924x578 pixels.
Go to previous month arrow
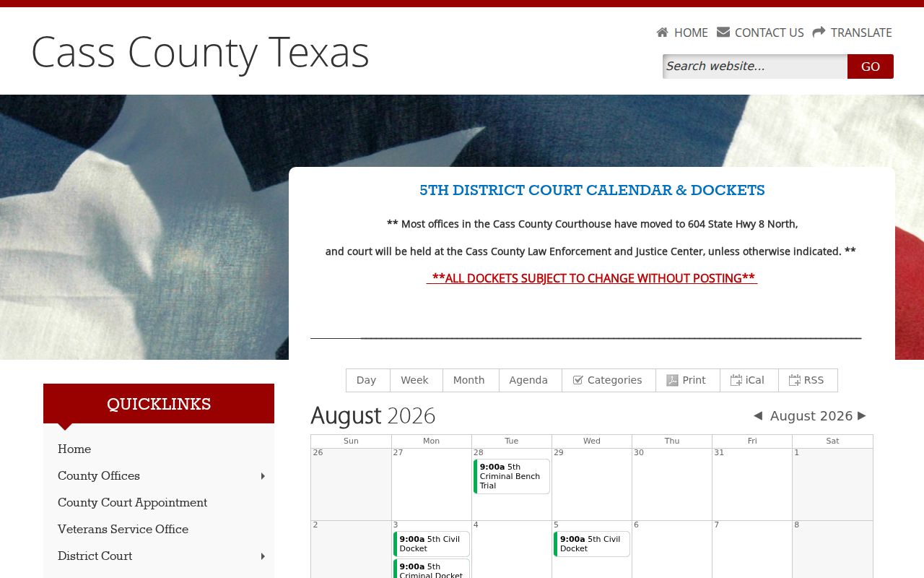tap(758, 415)
